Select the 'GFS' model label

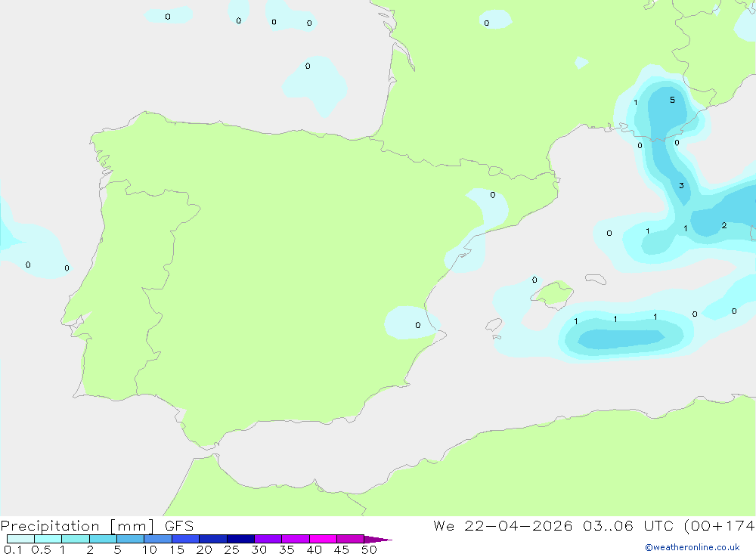[x=179, y=526]
